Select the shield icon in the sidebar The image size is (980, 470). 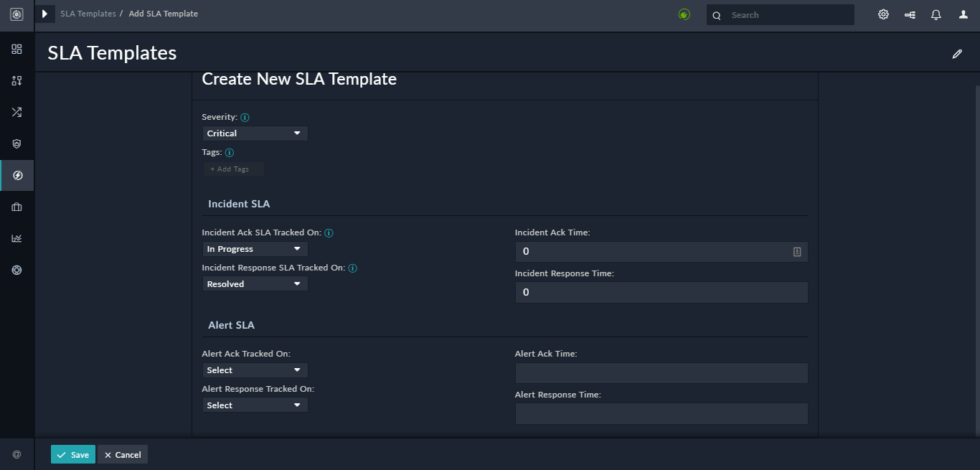[17, 144]
